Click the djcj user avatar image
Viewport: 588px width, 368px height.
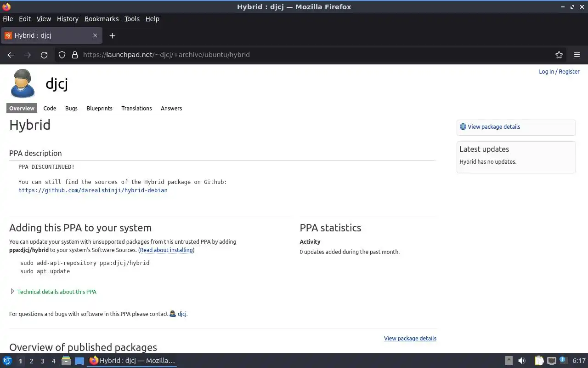click(x=23, y=83)
